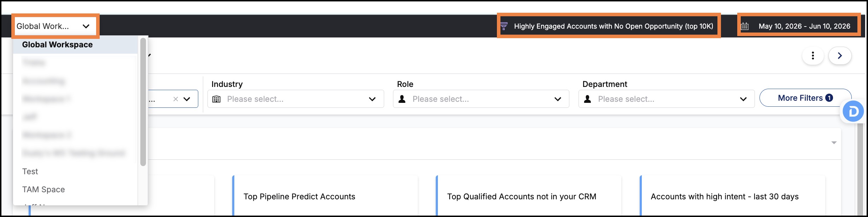Click the purple funnel segment icon
Viewport: 868px width, 217px height.
point(504,26)
